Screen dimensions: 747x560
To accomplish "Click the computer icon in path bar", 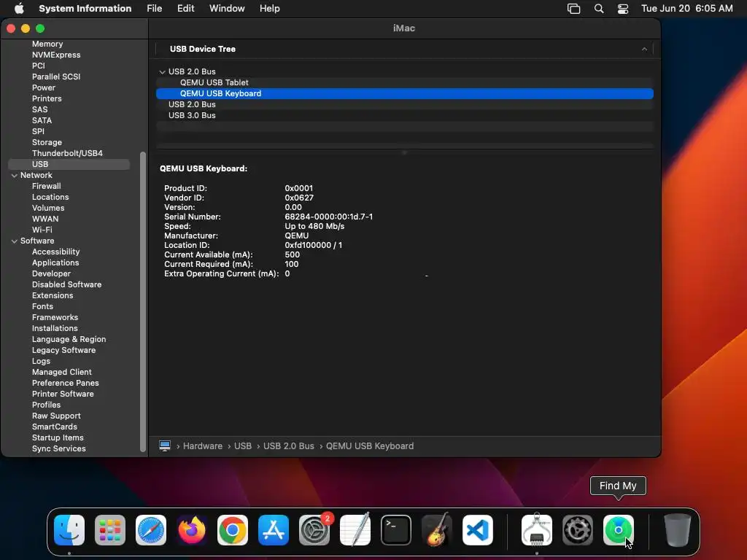I will 165,446.
